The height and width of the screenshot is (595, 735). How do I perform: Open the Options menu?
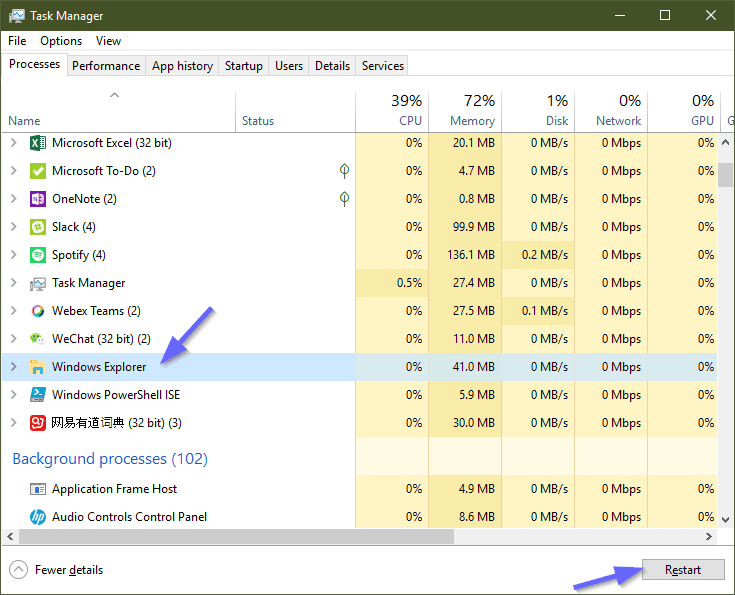click(61, 41)
